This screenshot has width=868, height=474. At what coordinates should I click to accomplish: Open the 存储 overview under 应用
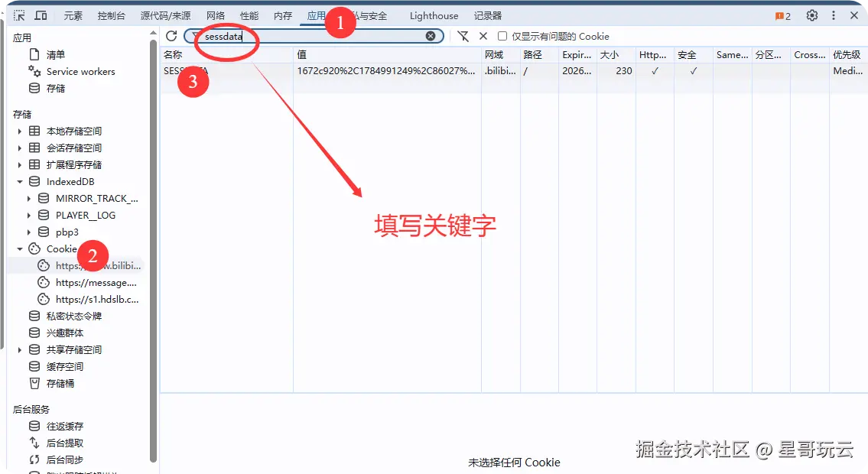point(55,88)
